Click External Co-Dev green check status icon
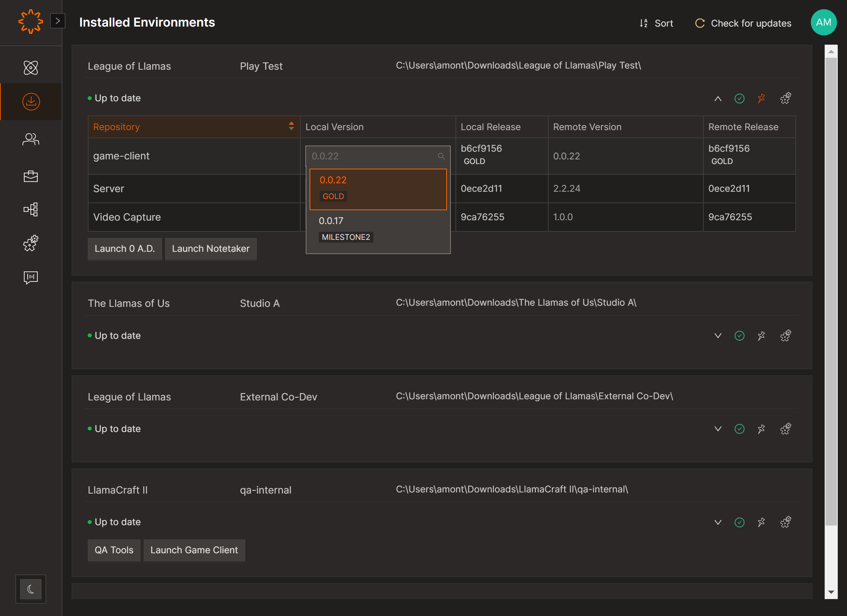Screen dimensions: 847x616 coord(740,429)
